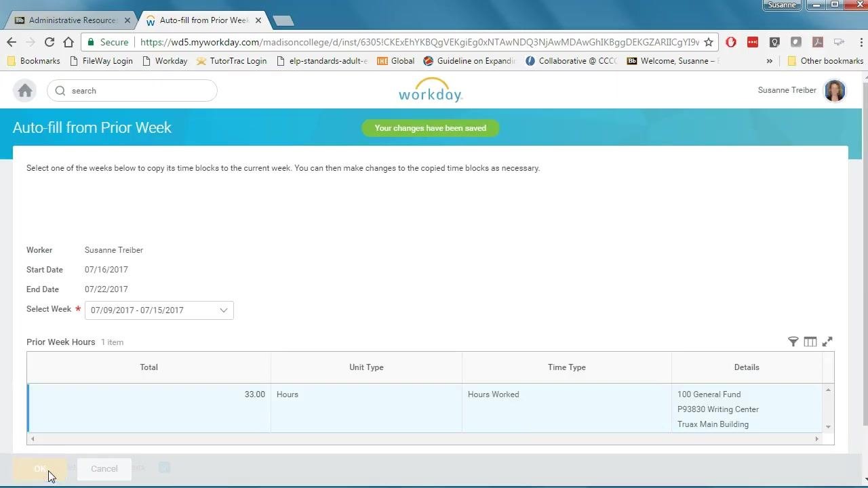868x488 pixels.
Task: Open the Other bookmarks folder
Action: tap(825, 61)
